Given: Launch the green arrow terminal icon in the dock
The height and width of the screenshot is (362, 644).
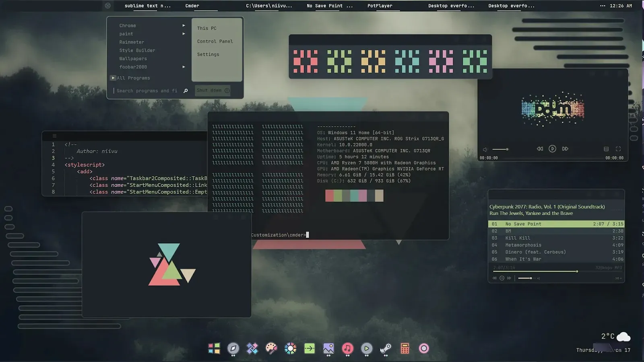Looking at the screenshot, I should coord(310,348).
